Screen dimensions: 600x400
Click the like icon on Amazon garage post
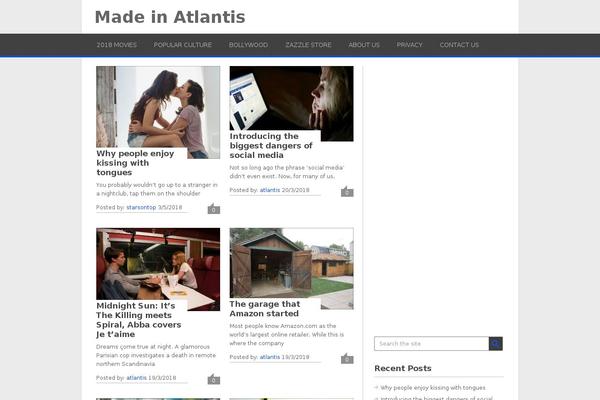pyautogui.click(x=347, y=358)
